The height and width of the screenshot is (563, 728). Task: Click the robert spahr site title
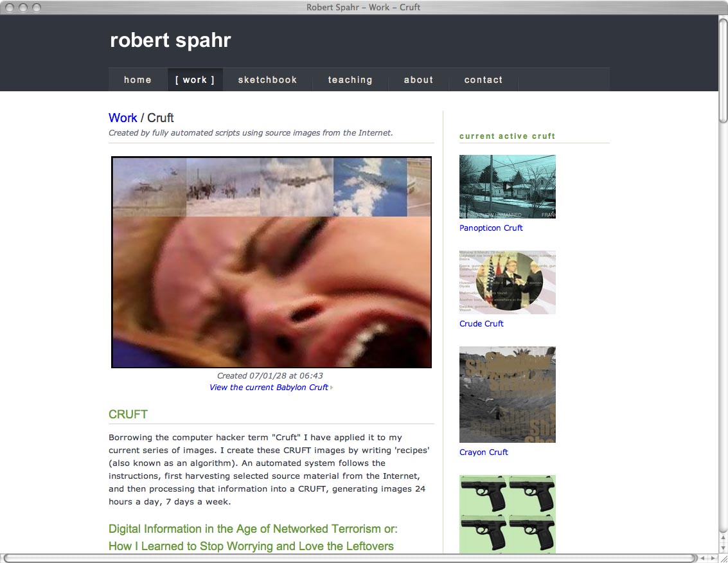click(x=170, y=40)
